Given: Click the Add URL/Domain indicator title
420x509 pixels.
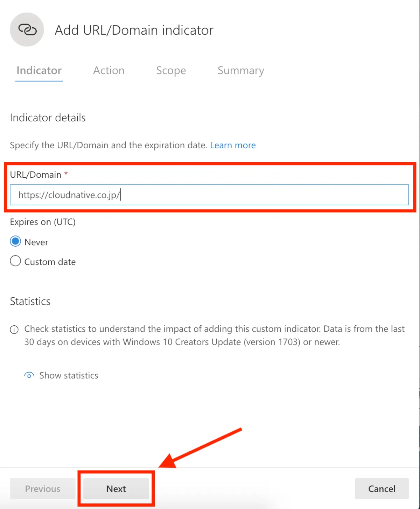Looking at the screenshot, I should click(134, 30).
